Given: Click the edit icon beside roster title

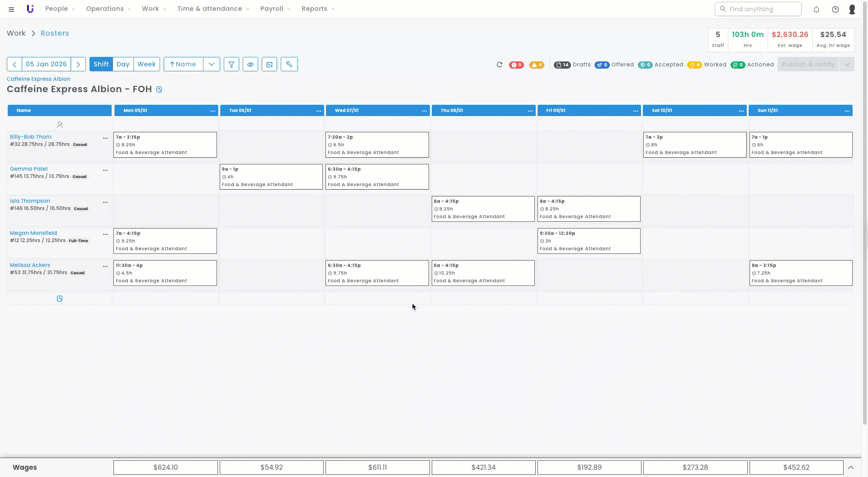Looking at the screenshot, I should [159, 89].
